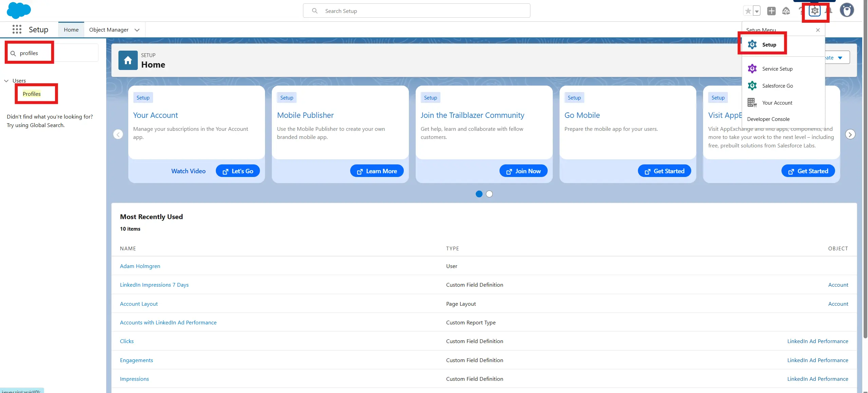
Task: Open the Trailhead guidance icon
Action: click(786, 11)
